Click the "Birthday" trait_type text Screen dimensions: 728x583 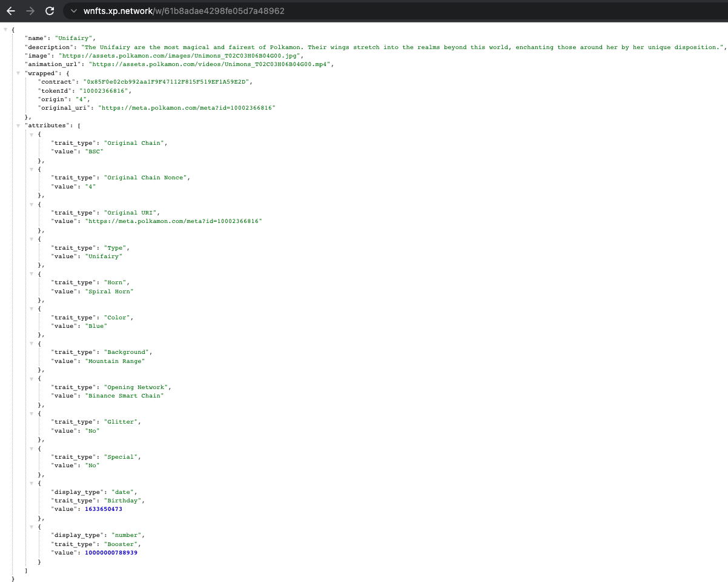pos(124,501)
